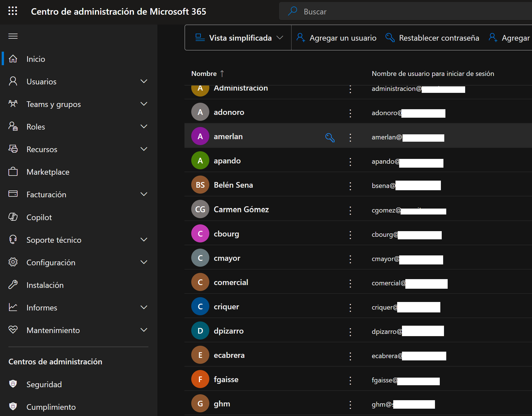Open Marketplace from the sidebar
532x416 pixels.
(48, 172)
